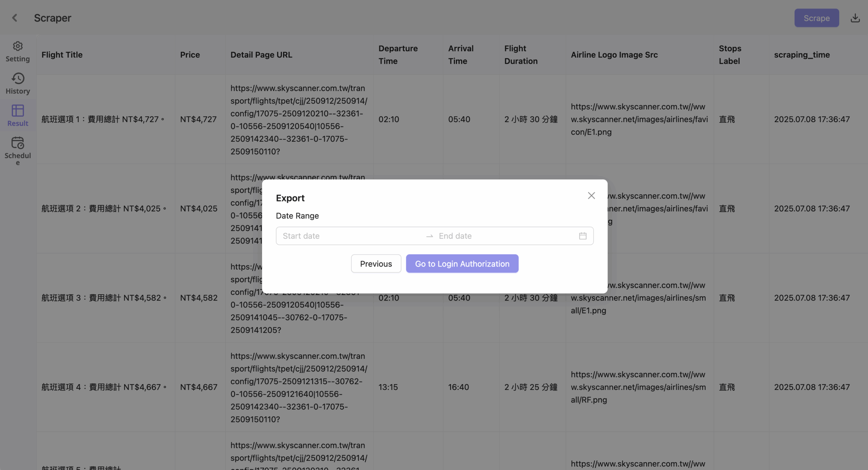The width and height of the screenshot is (868, 470).
Task: Click the Date Range label
Action: 297,216
